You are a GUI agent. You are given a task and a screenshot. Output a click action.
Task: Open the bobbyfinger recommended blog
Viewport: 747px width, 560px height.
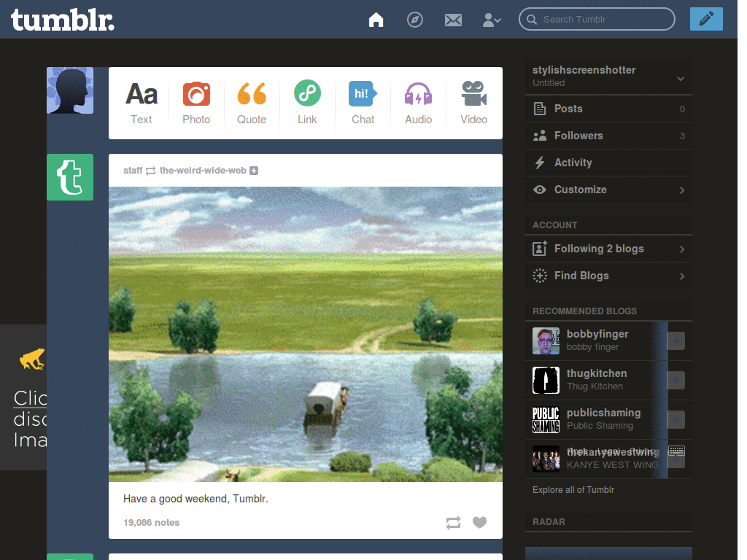pos(597,334)
